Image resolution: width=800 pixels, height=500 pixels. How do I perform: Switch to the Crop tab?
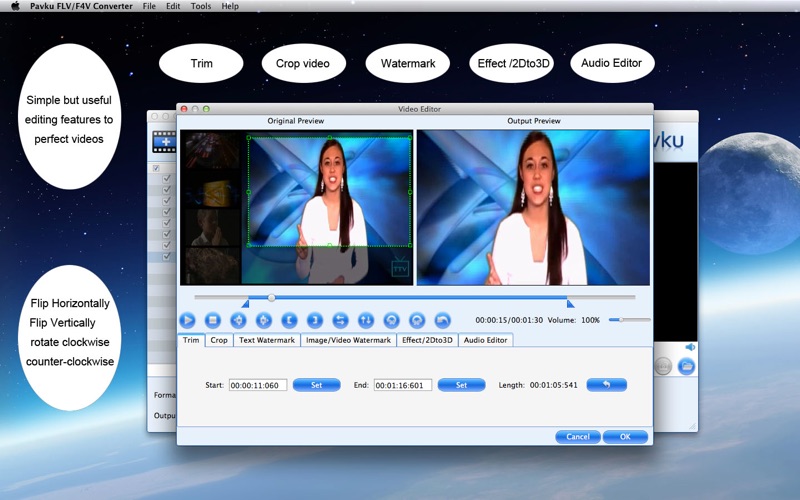219,340
